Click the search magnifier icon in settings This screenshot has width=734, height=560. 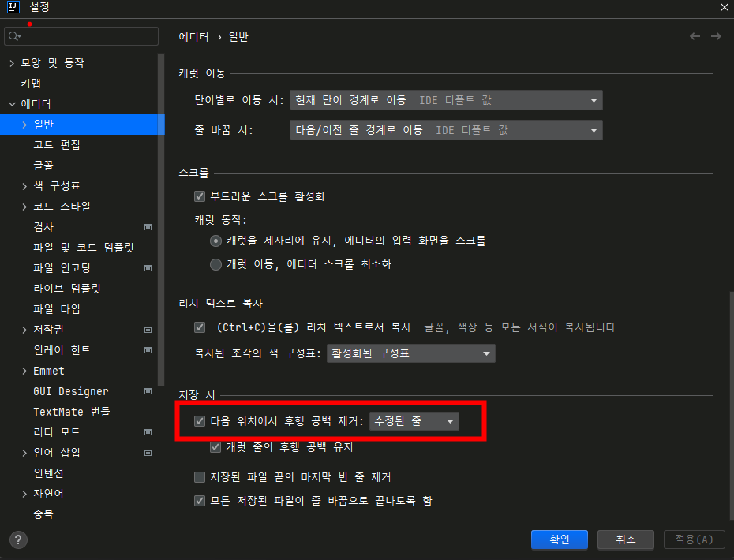(x=14, y=36)
